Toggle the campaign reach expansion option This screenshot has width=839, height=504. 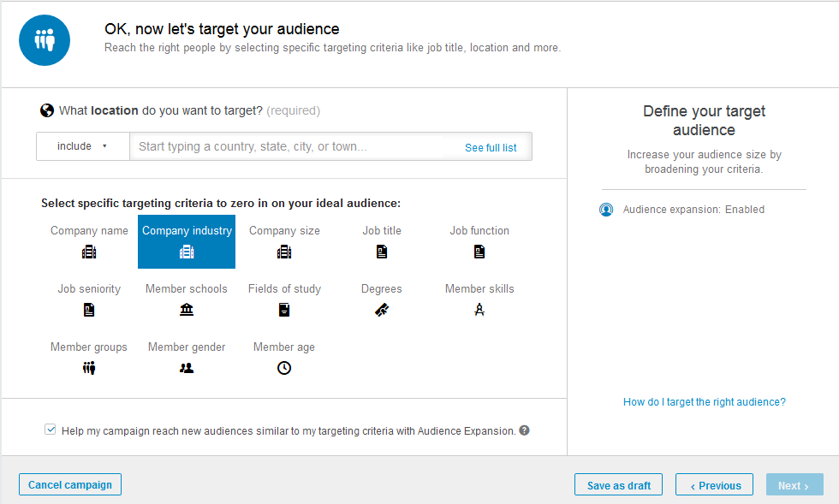click(x=51, y=429)
